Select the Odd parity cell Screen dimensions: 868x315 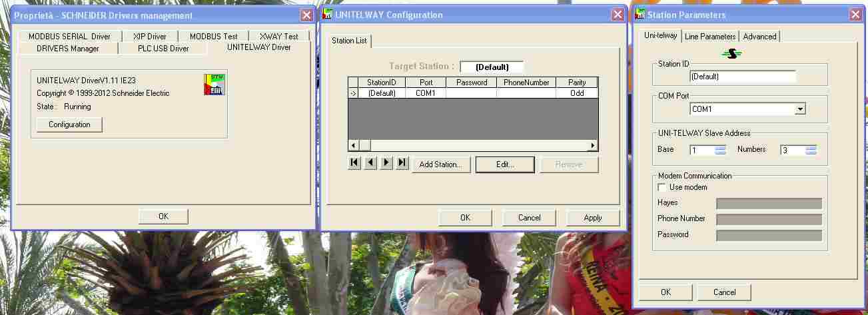click(577, 93)
